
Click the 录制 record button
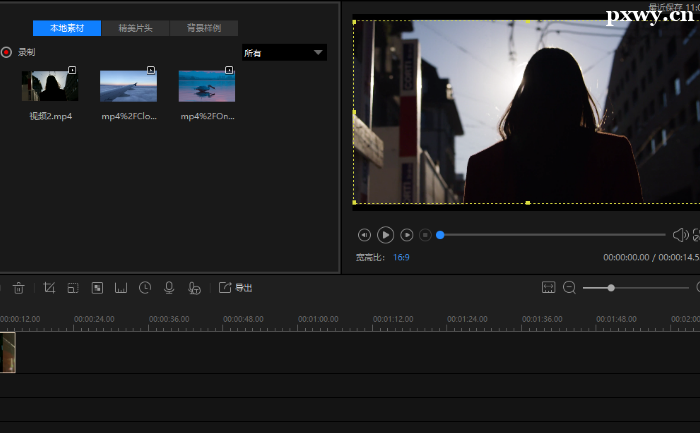[x=7, y=52]
